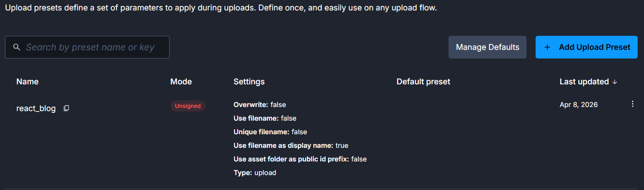The image size is (644, 190).
Task: Click the Add Upload Preset button label
Action: [594, 47]
